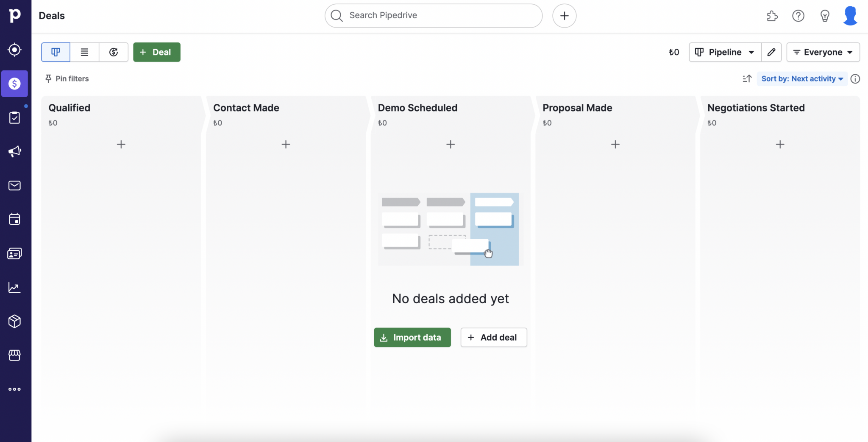This screenshot has width=868, height=442.
Task: Open Campaigns from the sidebar megaphone icon
Action: point(15,151)
